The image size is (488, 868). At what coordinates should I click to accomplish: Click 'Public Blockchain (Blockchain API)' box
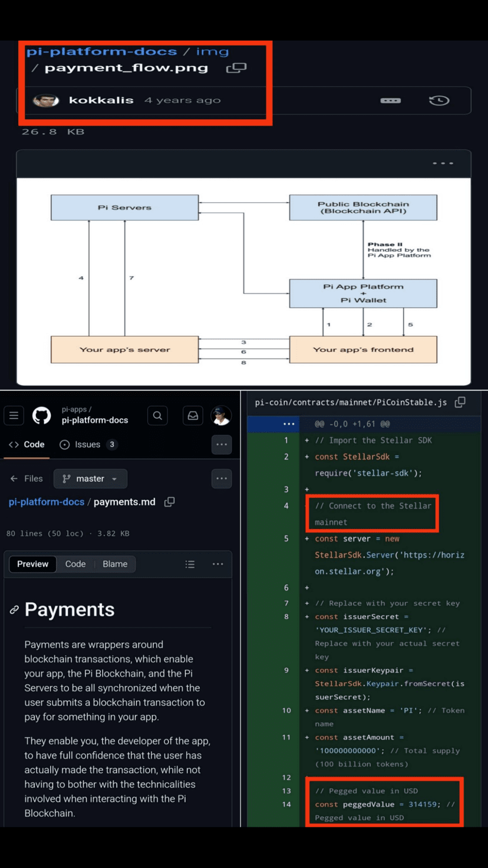(x=363, y=208)
